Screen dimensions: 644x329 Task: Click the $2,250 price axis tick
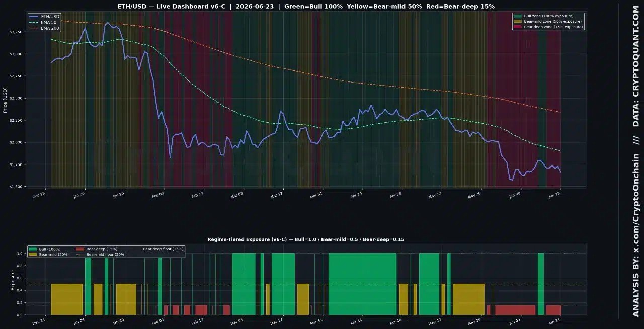pos(16,120)
